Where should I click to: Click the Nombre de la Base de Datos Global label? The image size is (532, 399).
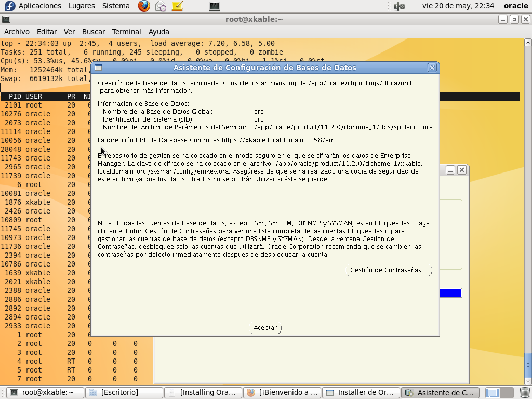click(157, 112)
